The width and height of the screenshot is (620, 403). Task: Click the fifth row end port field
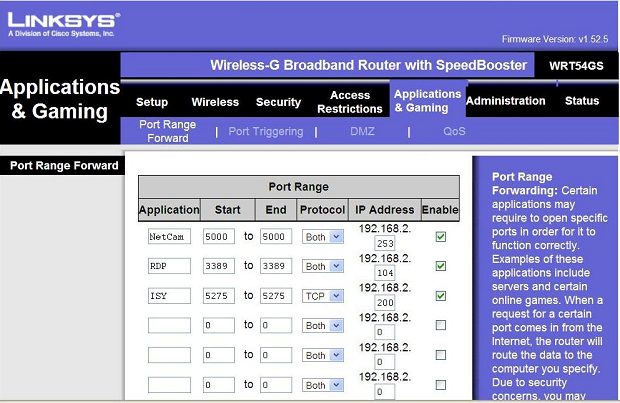point(276,355)
